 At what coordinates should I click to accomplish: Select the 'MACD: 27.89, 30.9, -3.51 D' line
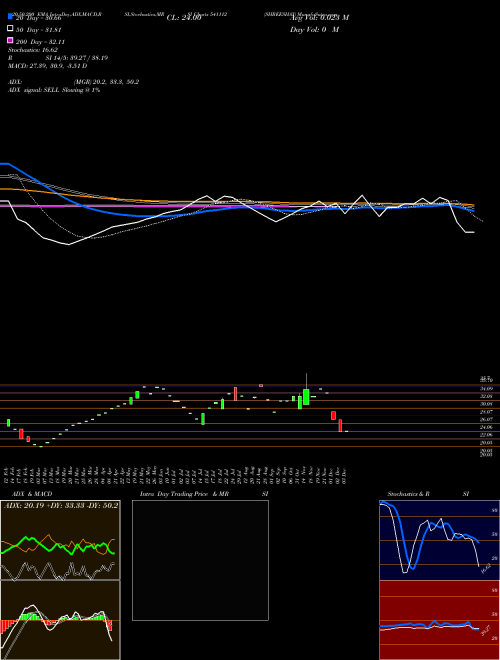(48, 66)
